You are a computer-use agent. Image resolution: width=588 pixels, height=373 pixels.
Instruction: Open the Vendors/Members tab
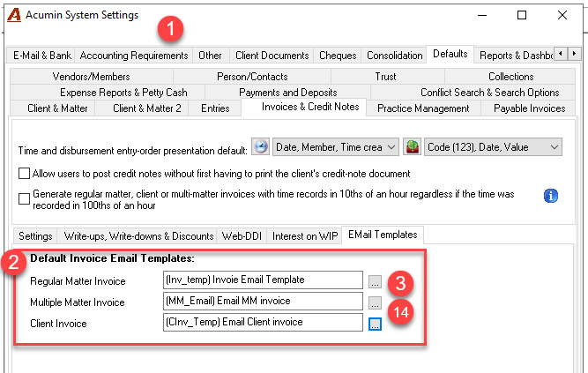point(91,77)
